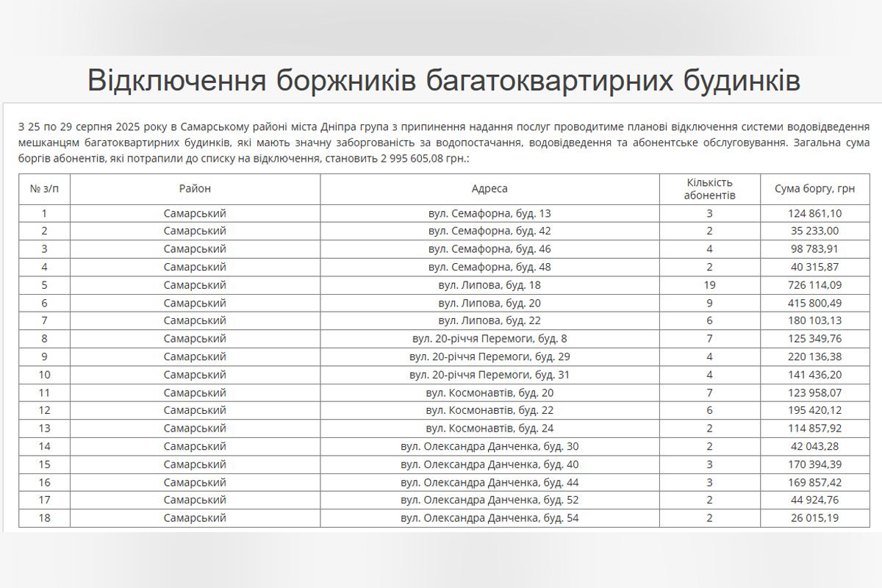The height and width of the screenshot is (588, 882).
Task: Click address 'вул. 20-річчя Перемоги, буд. 29'
Action: click(490, 356)
